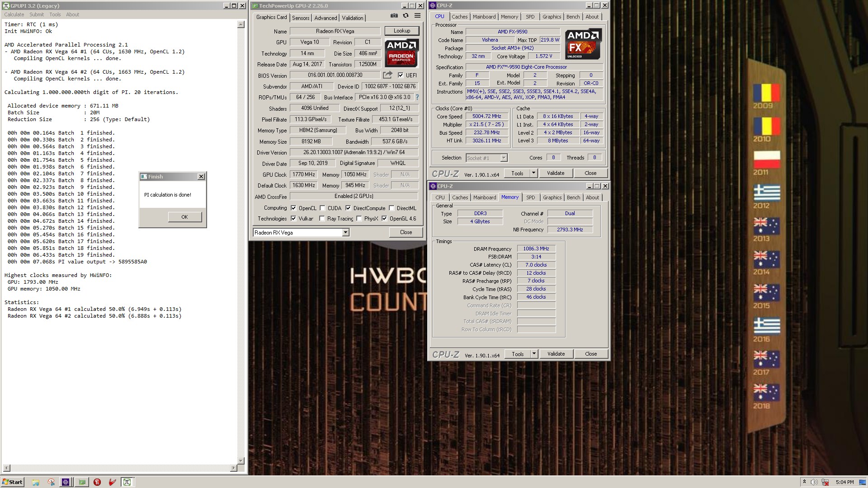Click the GPUPI horizontal scrollbar right arrow
This screenshot has height=488, width=868.
tap(233, 468)
